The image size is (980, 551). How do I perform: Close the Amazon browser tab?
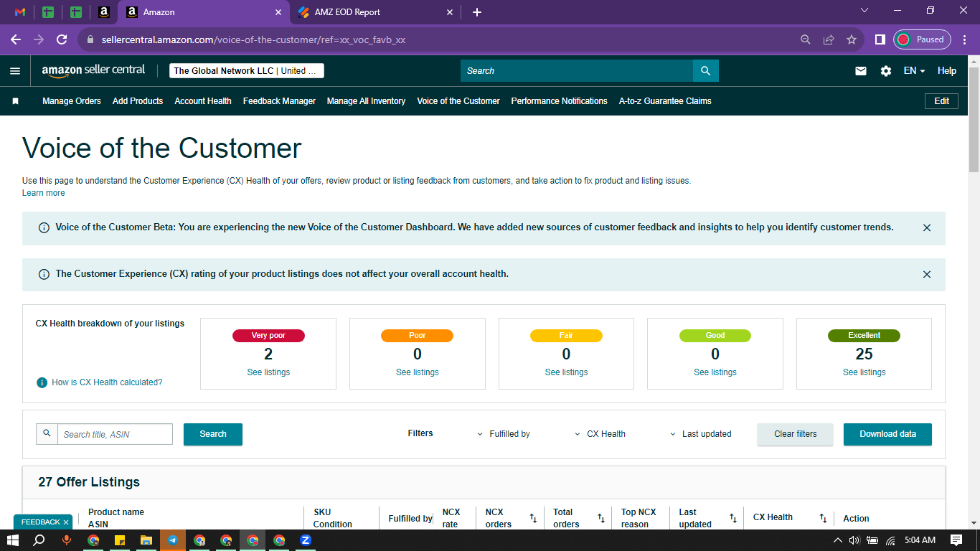click(278, 12)
